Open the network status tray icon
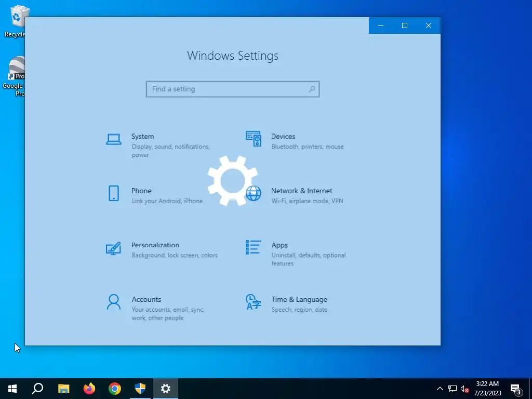This screenshot has width=532, height=399. click(x=453, y=389)
